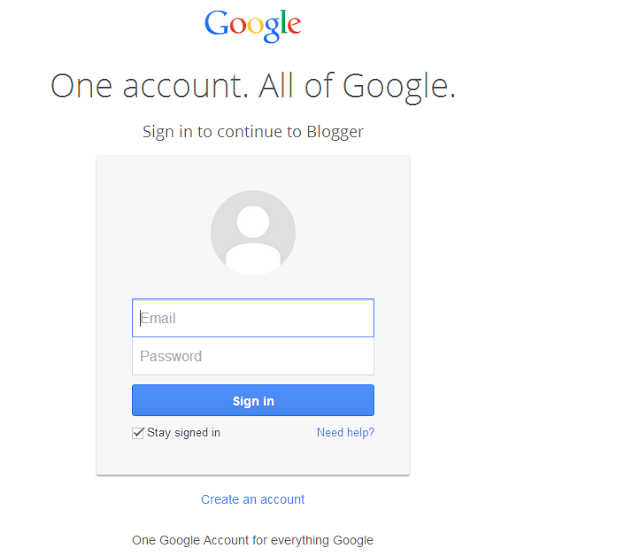Click the Google logo at top

pyautogui.click(x=253, y=25)
